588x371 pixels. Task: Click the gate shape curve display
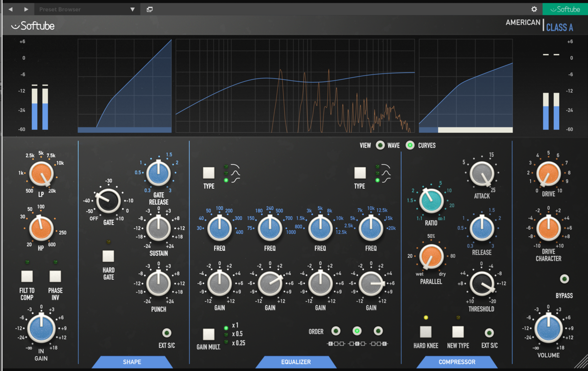point(124,86)
